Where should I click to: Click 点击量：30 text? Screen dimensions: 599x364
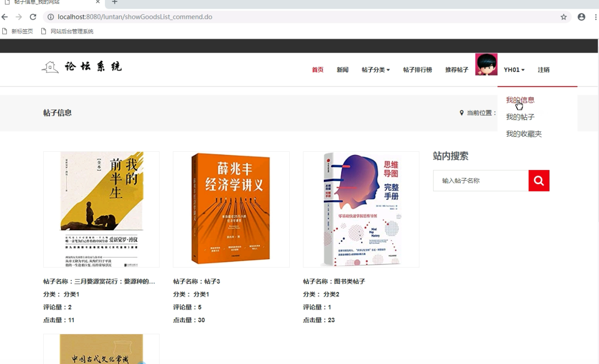point(189,320)
